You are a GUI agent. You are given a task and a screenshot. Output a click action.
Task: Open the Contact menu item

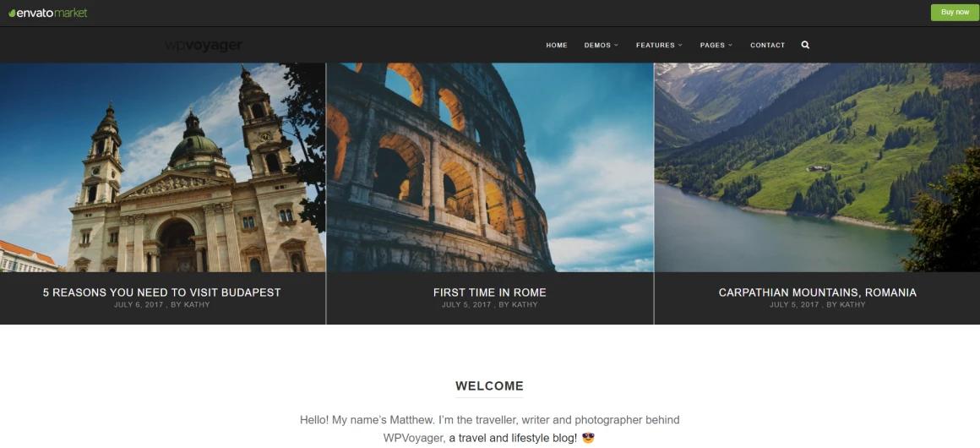(767, 45)
